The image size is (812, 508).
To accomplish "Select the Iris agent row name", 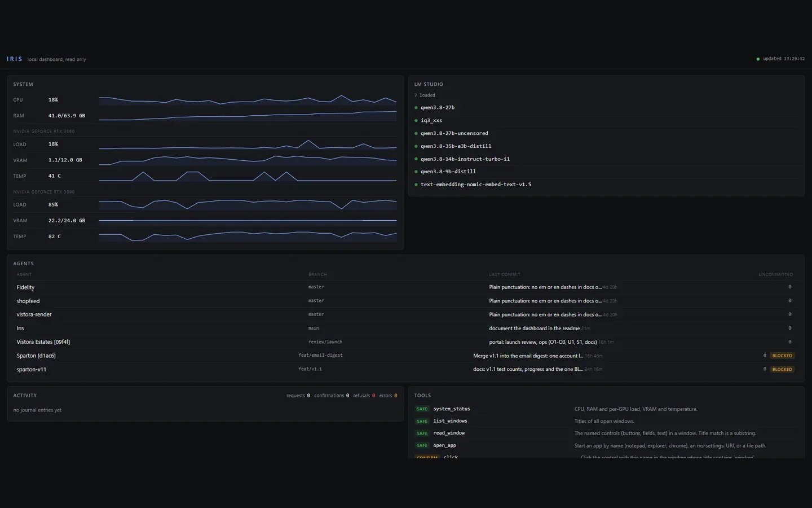I will [x=20, y=328].
